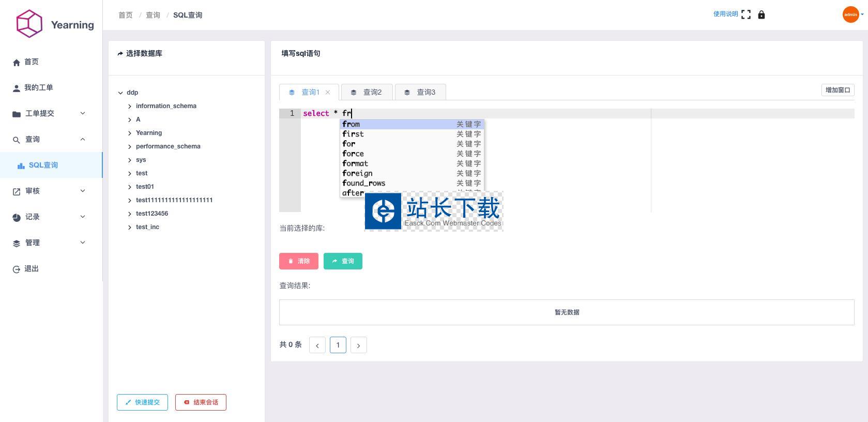Image resolution: width=868 pixels, height=422 pixels.
Task: Click the lock screen icon
Action: 762,14
